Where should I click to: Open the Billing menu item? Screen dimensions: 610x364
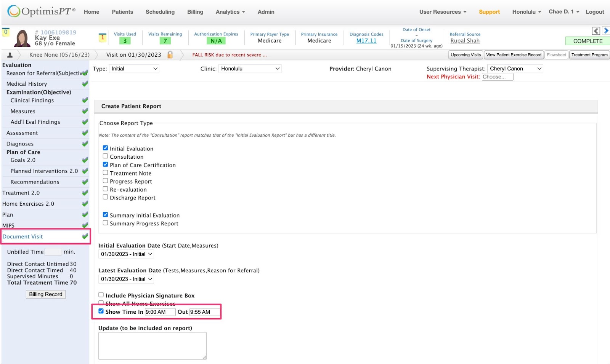click(195, 12)
